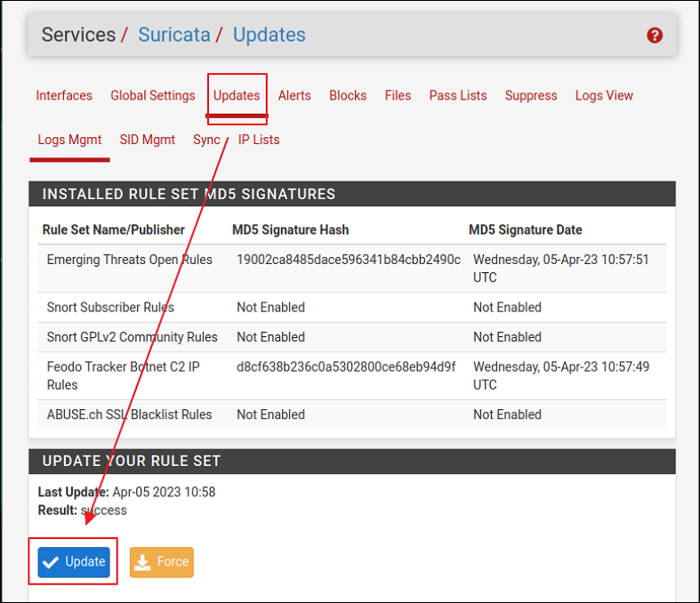
Task: Open the IP Lists tab
Action: 259,140
